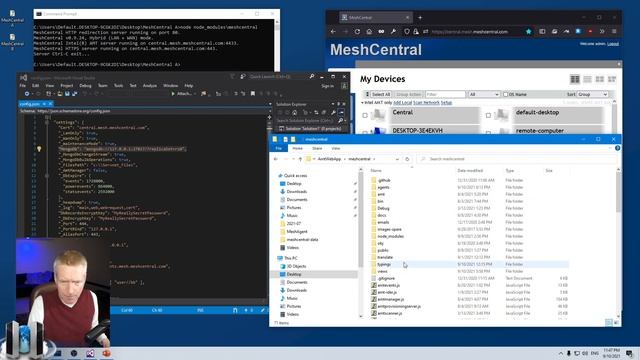
Task: Click the Logout link in MeshCentral
Action: click(x=613, y=44)
